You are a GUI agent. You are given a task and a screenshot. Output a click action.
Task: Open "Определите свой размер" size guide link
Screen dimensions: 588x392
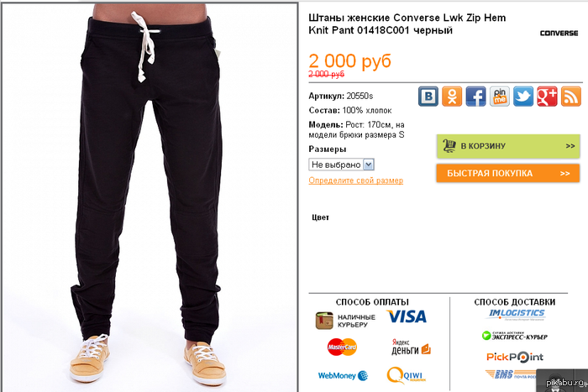356,180
